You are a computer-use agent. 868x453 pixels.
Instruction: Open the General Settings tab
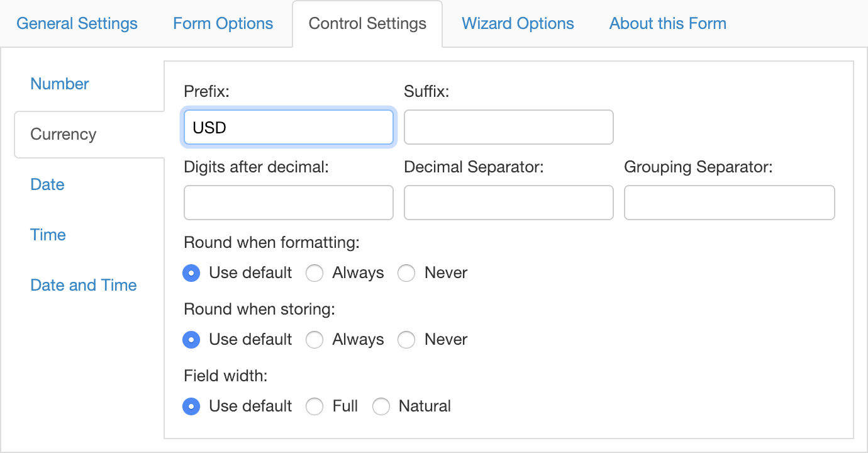pyautogui.click(x=77, y=24)
